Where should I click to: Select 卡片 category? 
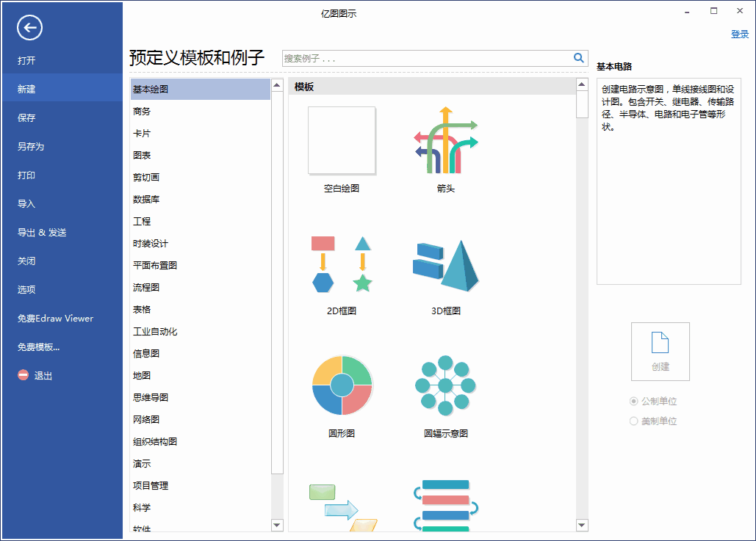click(200, 134)
